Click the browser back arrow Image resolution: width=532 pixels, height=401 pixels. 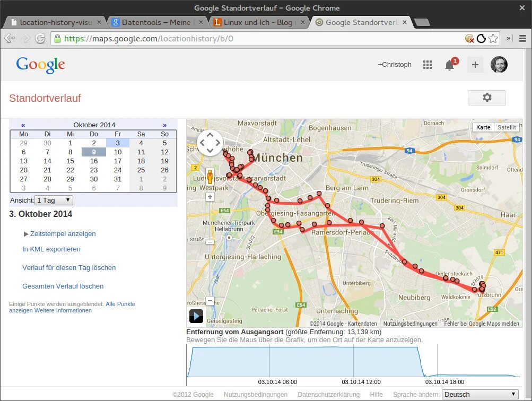coord(10,38)
